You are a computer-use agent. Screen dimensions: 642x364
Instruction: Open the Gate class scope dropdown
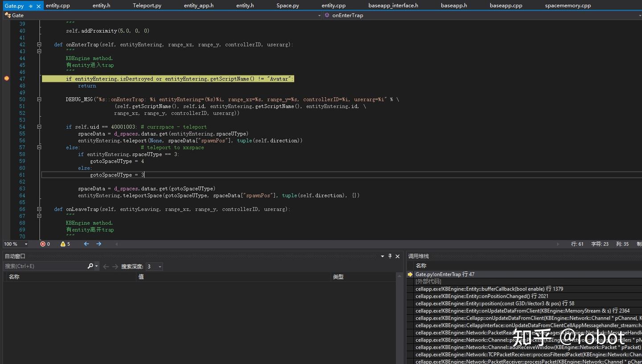point(319,15)
